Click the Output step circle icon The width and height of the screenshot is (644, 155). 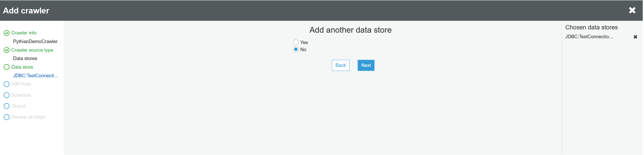(x=7, y=106)
